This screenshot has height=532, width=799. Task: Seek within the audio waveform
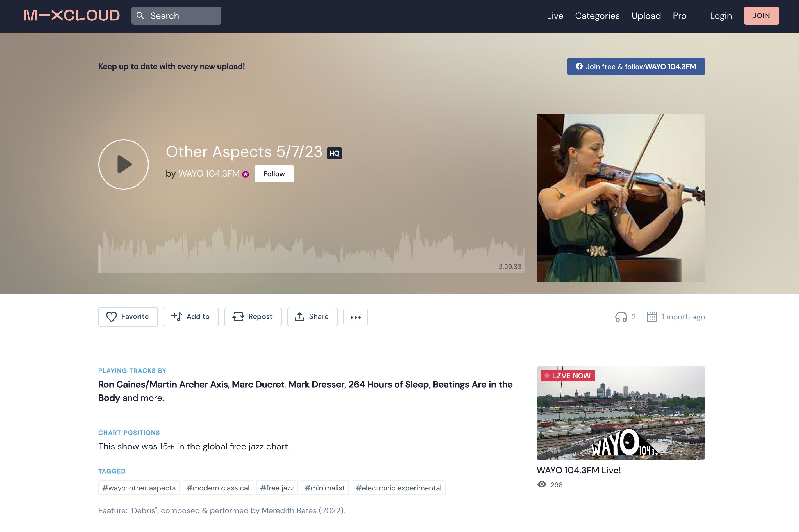pyautogui.click(x=312, y=249)
